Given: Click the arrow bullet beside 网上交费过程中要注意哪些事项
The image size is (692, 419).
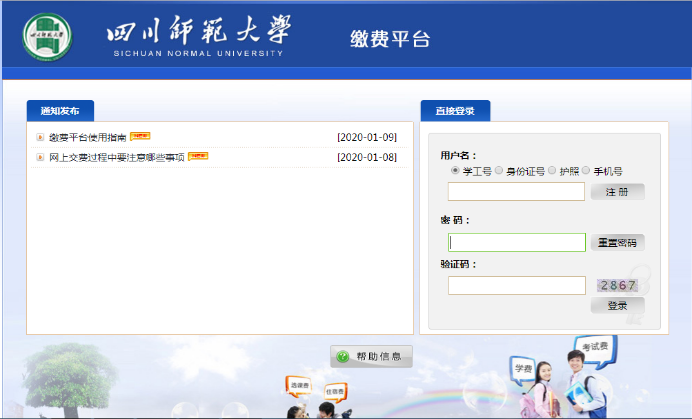Looking at the screenshot, I should pyautogui.click(x=40, y=157).
